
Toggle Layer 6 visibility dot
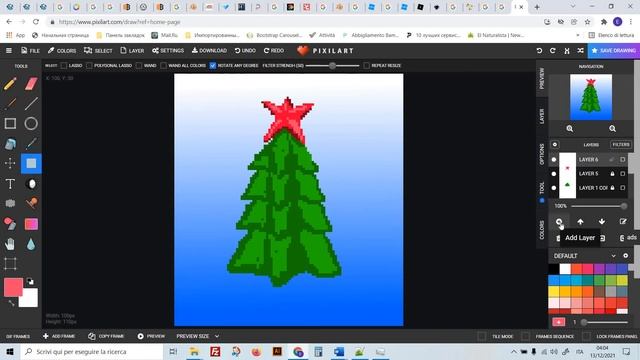tap(553, 160)
